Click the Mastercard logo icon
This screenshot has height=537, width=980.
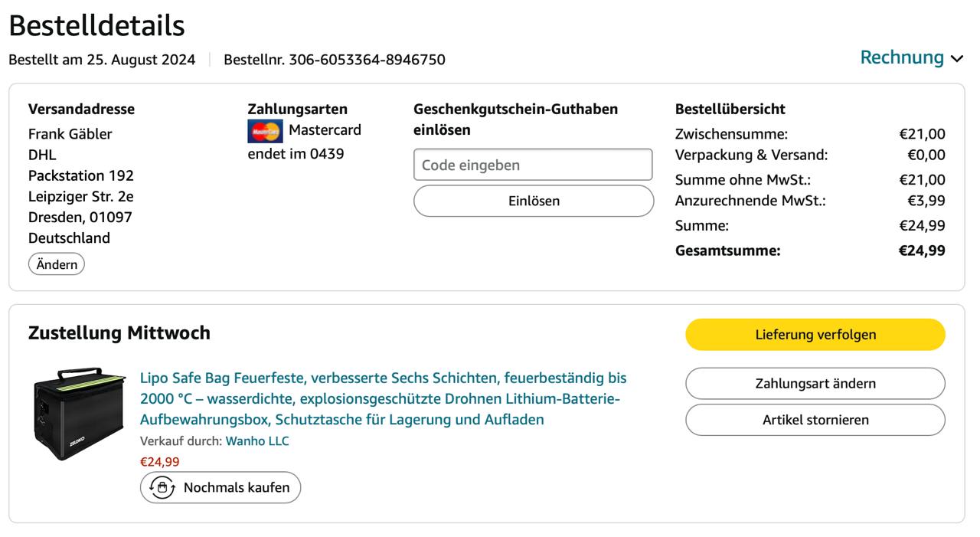tap(265, 131)
